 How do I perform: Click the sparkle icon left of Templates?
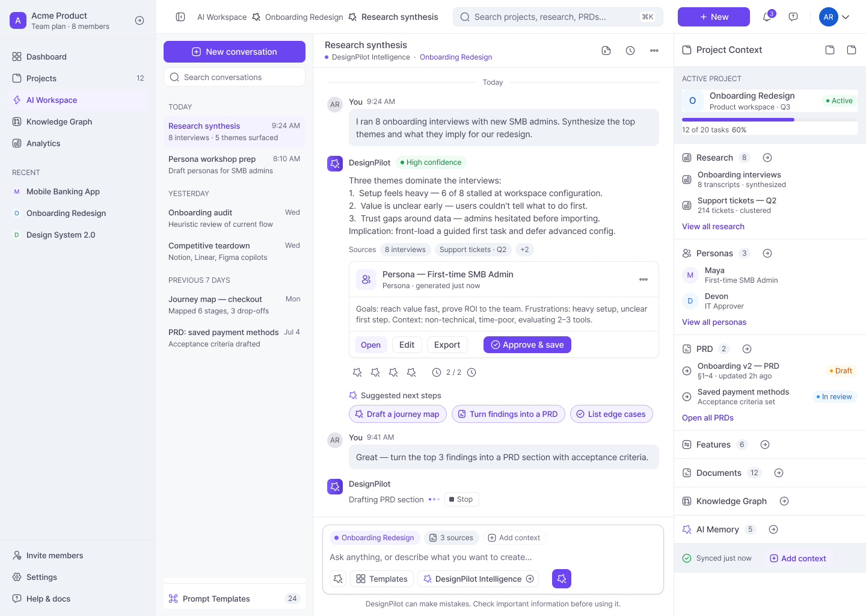[x=338, y=579]
